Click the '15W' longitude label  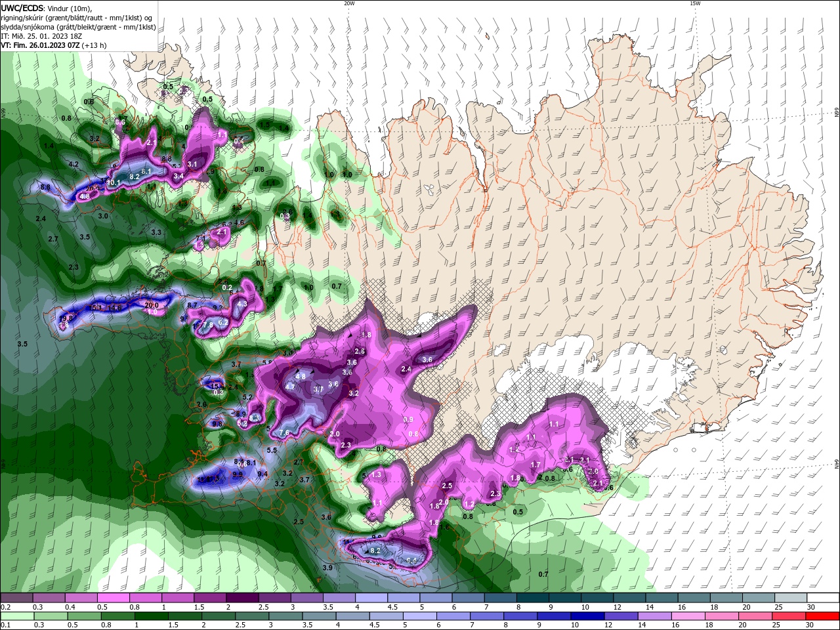[695, 3]
